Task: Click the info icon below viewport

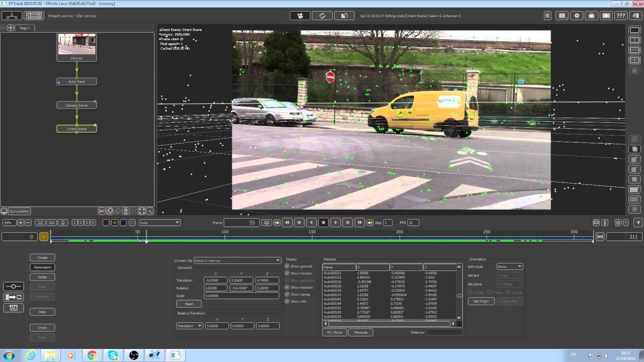Action: [605, 223]
